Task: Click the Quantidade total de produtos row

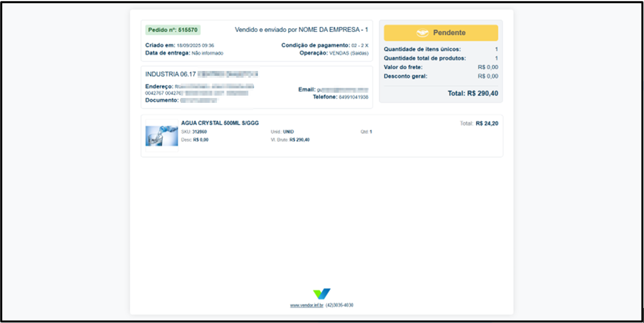Action: tap(441, 58)
